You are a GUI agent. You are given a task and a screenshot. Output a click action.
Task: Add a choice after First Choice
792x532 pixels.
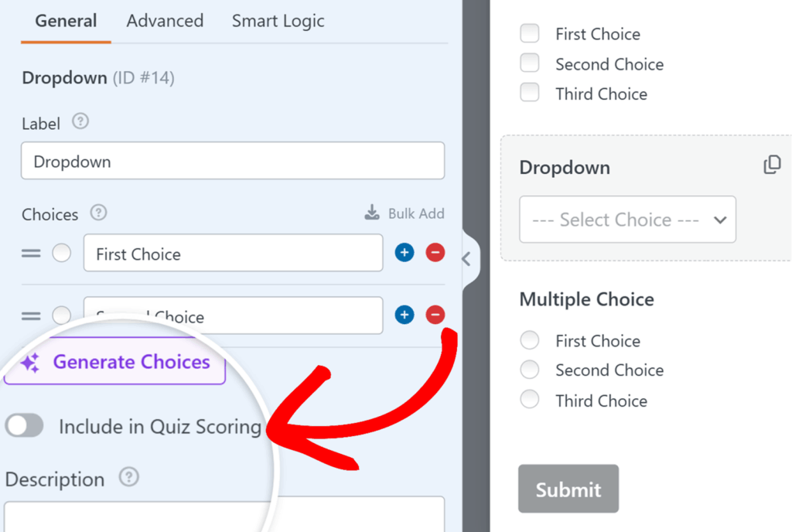point(405,253)
